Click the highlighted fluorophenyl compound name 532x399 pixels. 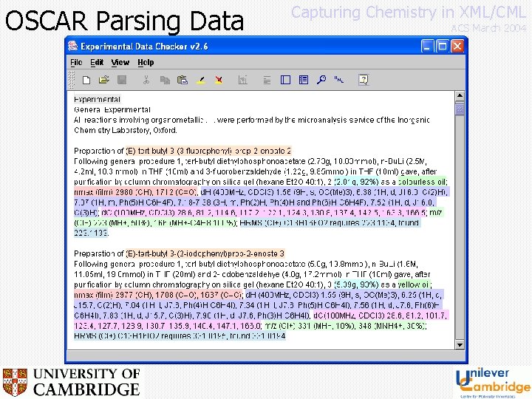point(208,151)
